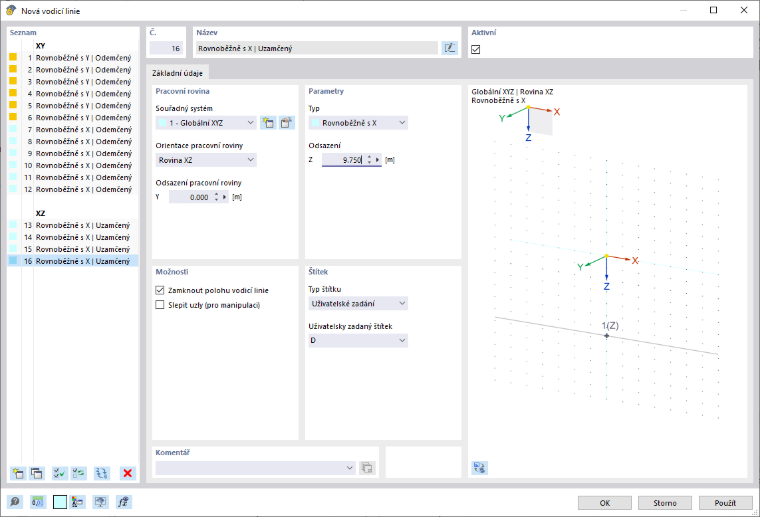This screenshot has width=760, height=517.
Task: Click the renumber icon below list
Action: coord(102,473)
